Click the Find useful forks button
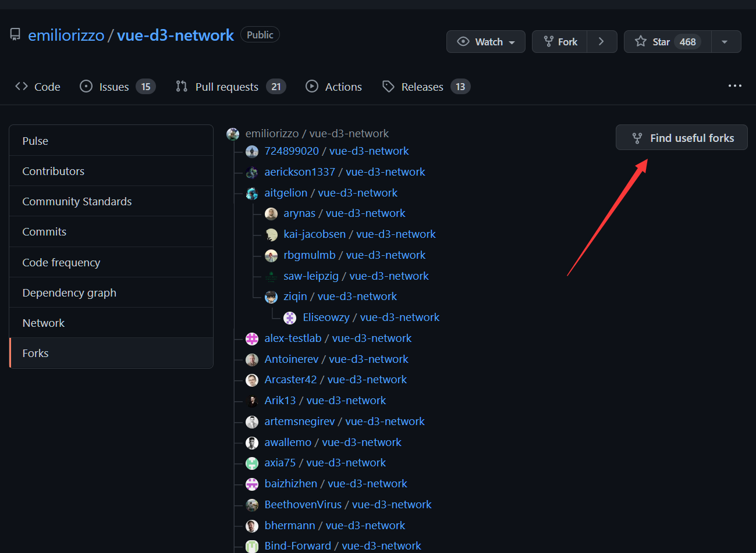756x553 pixels. click(x=682, y=137)
